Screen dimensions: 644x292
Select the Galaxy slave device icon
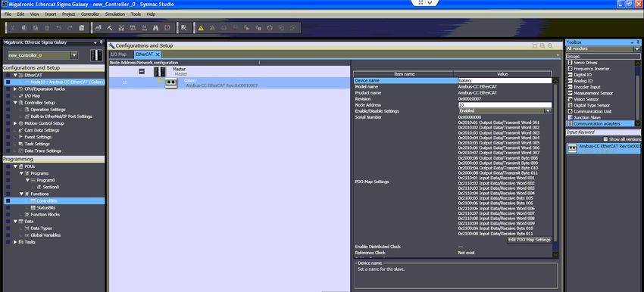point(171,83)
